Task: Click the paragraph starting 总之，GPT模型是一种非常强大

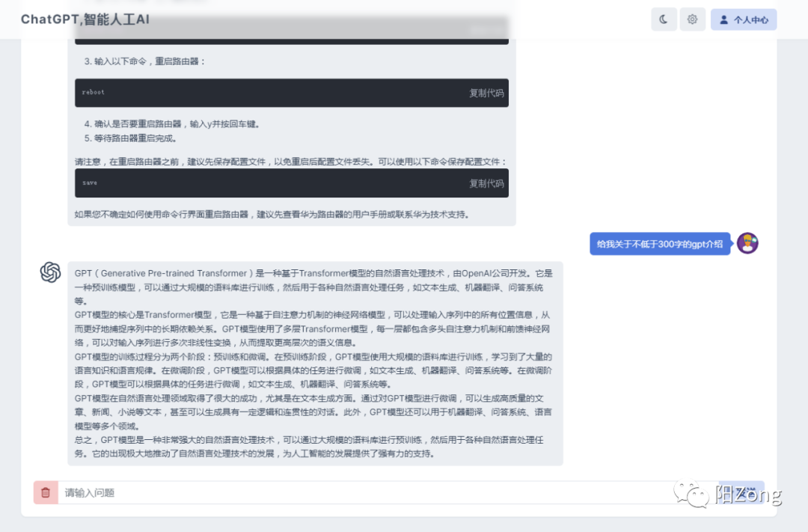Action: pos(309,447)
